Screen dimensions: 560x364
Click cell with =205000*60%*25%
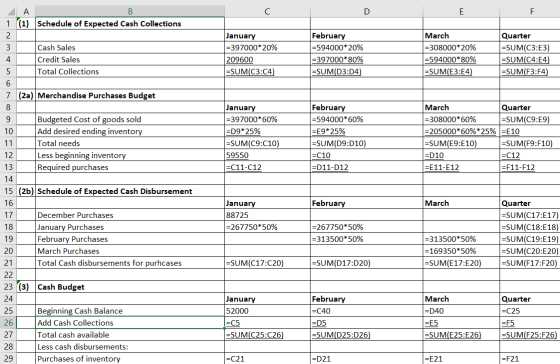click(x=461, y=131)
